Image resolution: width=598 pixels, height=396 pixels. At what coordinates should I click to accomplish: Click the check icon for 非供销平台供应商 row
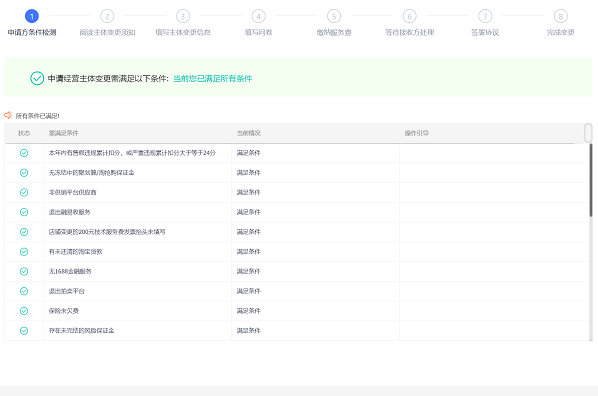(24, 192)
